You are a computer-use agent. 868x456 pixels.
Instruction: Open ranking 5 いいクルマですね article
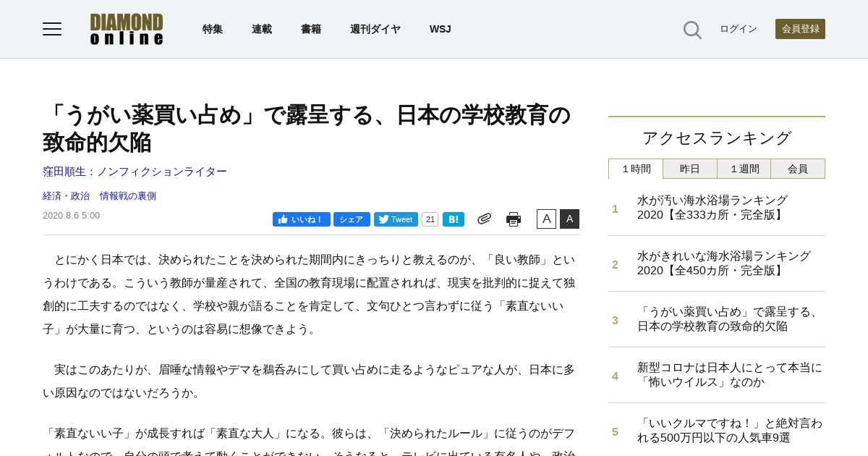tap(730, 431)
